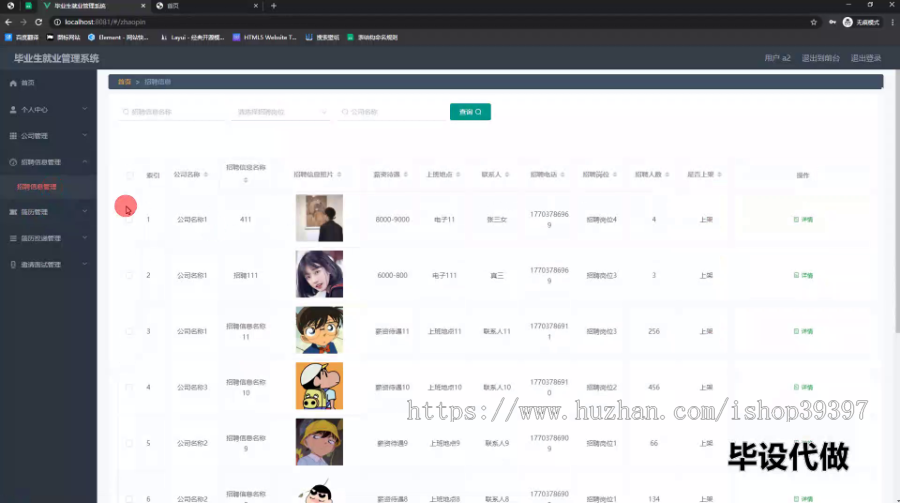The height and width of the screenshot is (503, 900).
Task: Click the 公司名称 search input
Action: pos(391,112)
